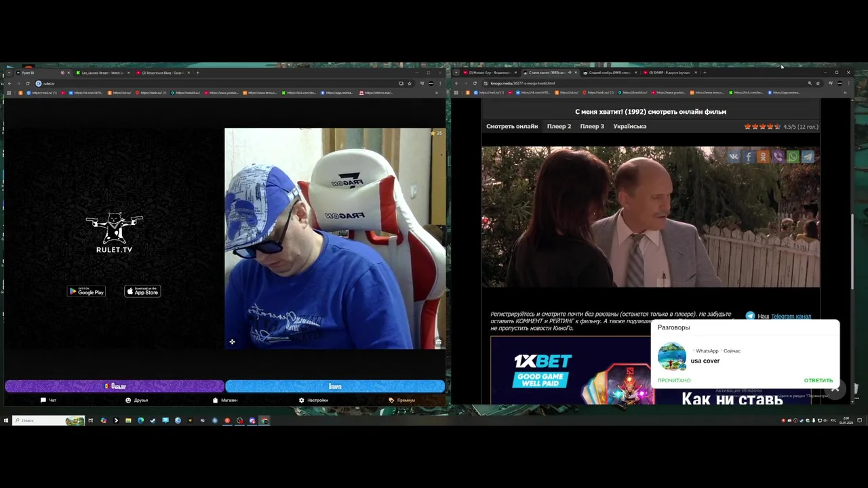Expand bookmarks overflow chevron in left browser
Image resolution: width=868 pixels, height=488 pixels.
pos(436,93)
